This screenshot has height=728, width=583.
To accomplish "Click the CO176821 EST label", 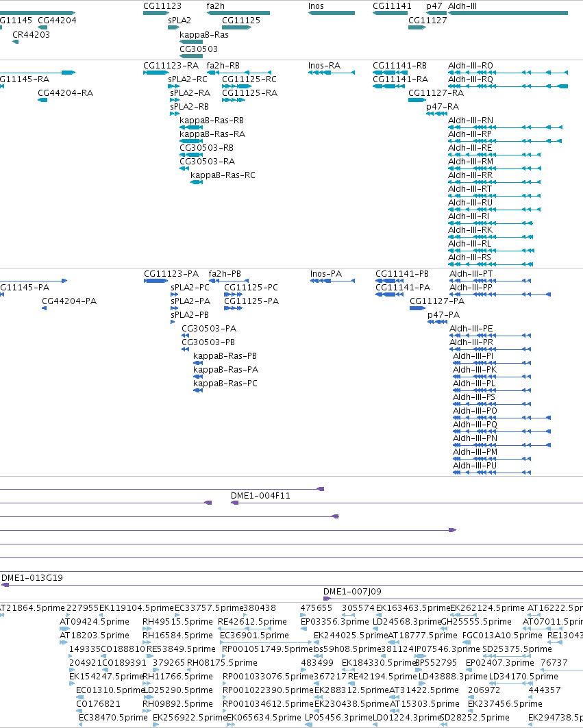I will click(x=98, y=704).
